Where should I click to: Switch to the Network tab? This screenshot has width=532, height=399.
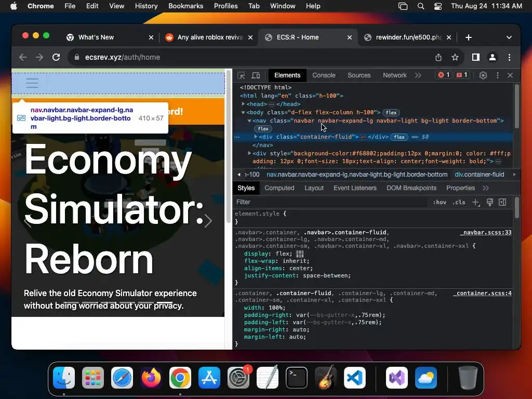coord(395,75)
